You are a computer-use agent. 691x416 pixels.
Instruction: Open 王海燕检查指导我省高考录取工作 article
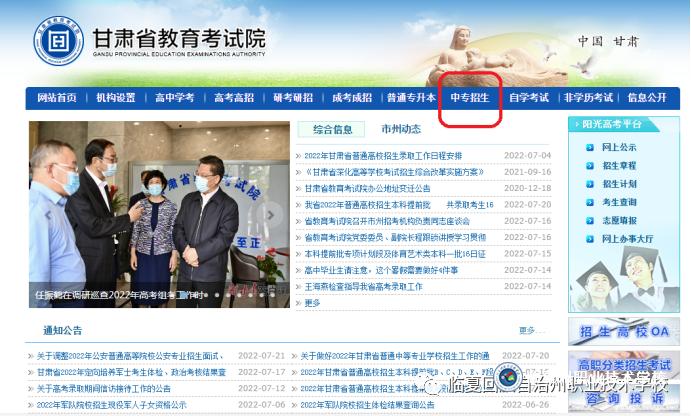point(363,286)
